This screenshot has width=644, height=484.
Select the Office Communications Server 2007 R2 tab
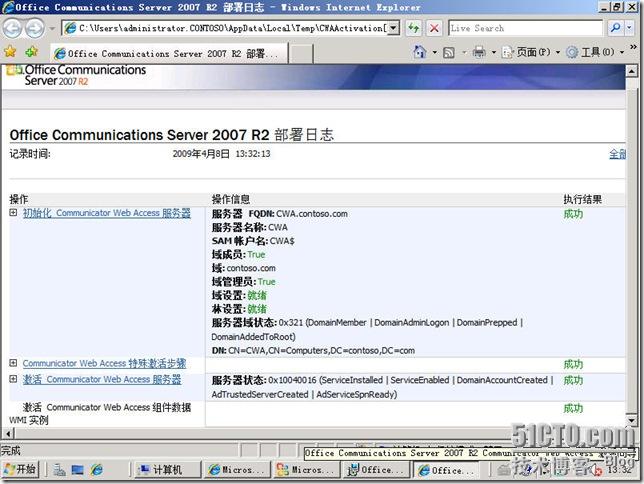point(170,53)
